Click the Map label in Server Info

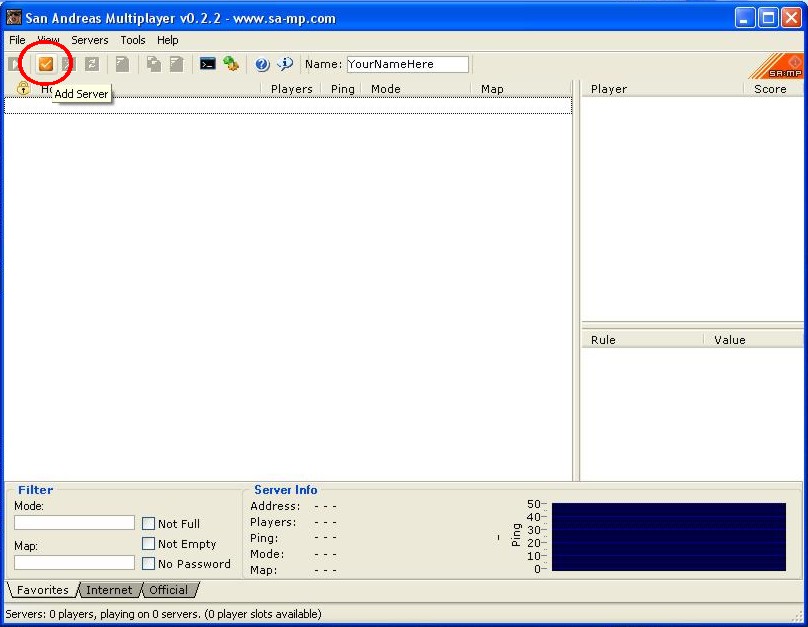(263, 570)
